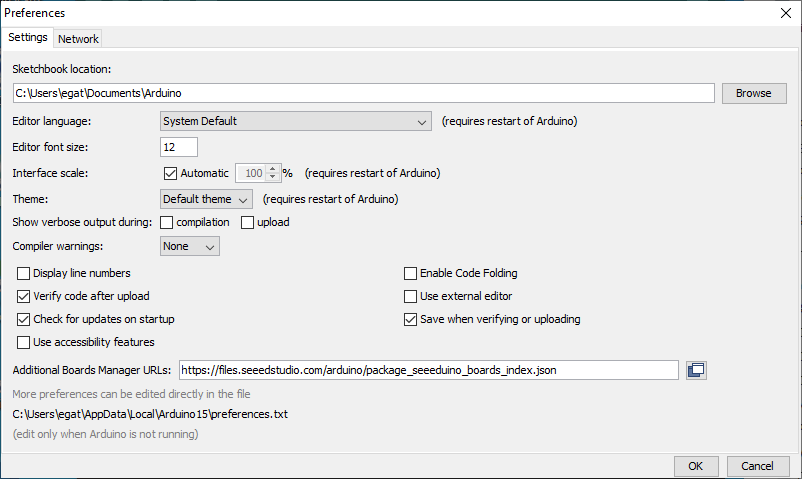
Task: Click the 'Show verbose output during:' label
Action: point(82,222)
